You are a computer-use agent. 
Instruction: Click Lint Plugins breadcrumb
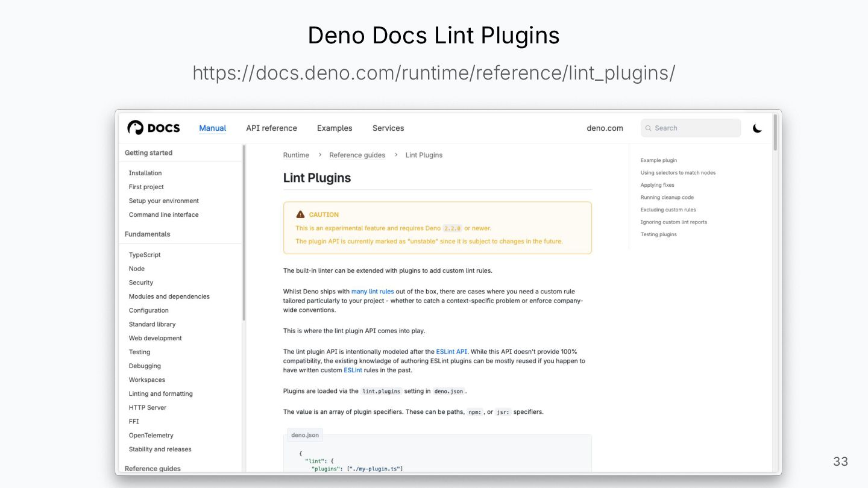pos(424,155)
